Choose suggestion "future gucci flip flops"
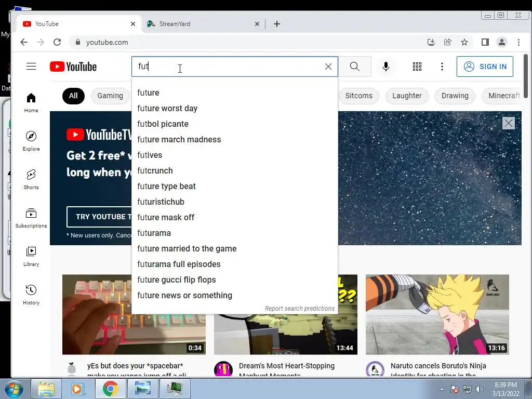 (x=235, y=280)
